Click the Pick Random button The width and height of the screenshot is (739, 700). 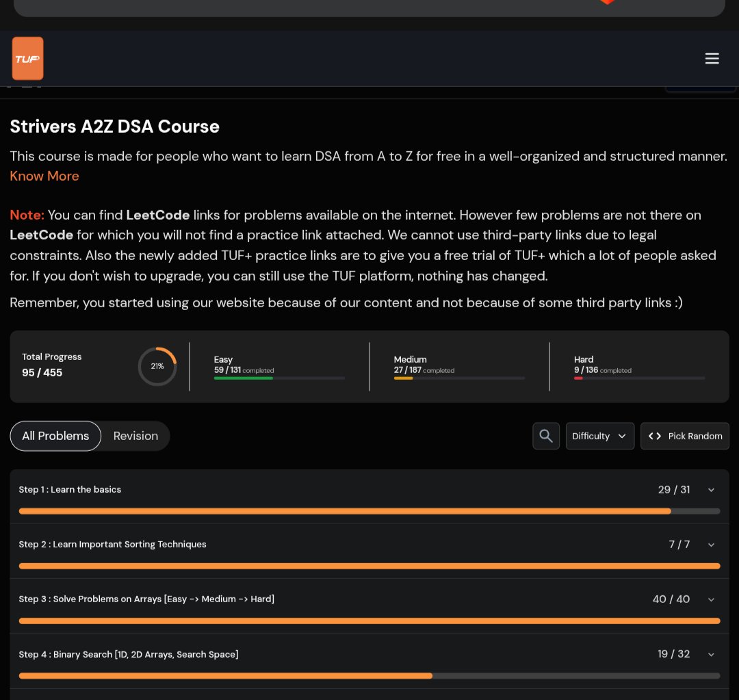pyautogui.click(x=684, y=436)
